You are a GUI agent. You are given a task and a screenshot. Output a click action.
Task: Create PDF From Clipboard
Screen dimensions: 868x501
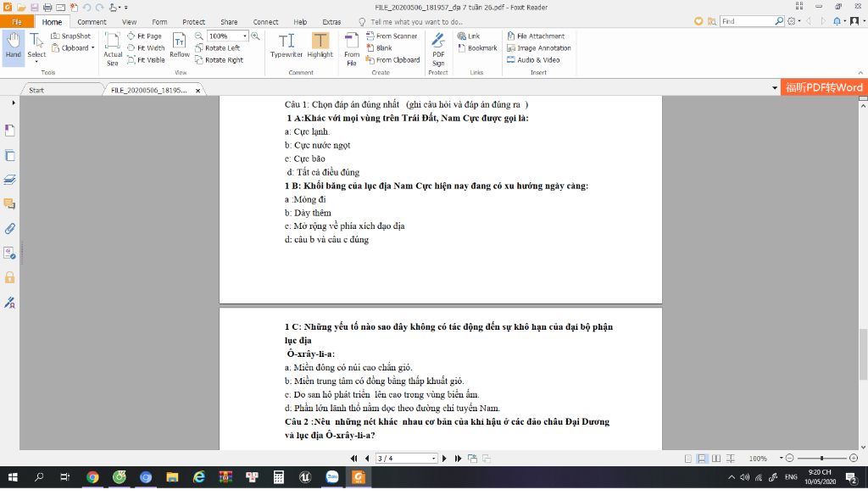(393, 60)
